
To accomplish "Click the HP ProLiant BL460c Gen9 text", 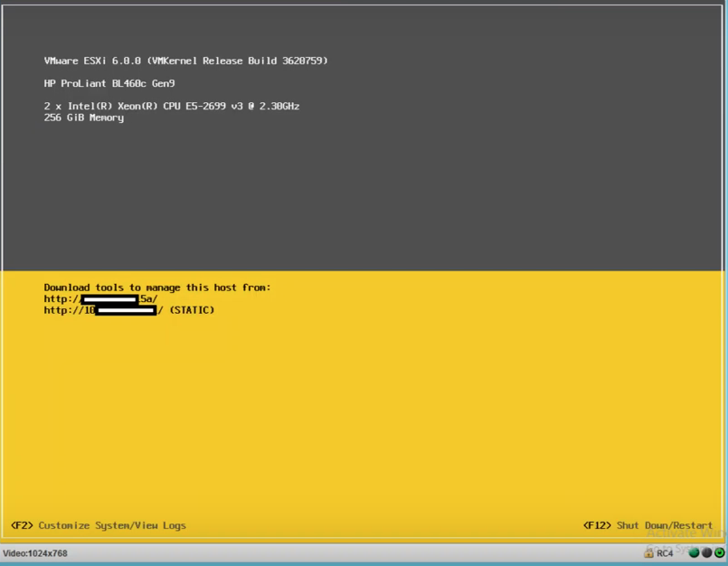I will click(109, 83).
